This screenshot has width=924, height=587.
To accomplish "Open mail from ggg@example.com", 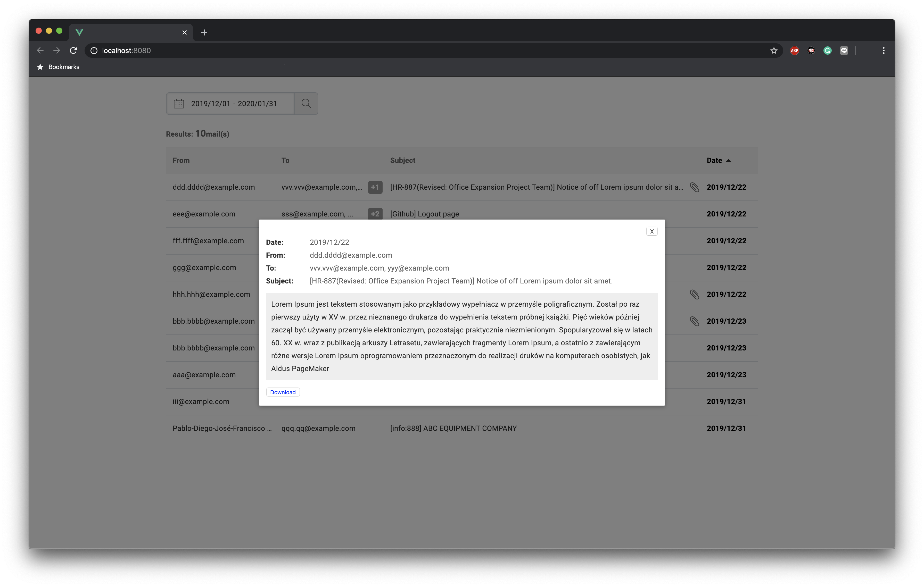I will pos(204,268).
